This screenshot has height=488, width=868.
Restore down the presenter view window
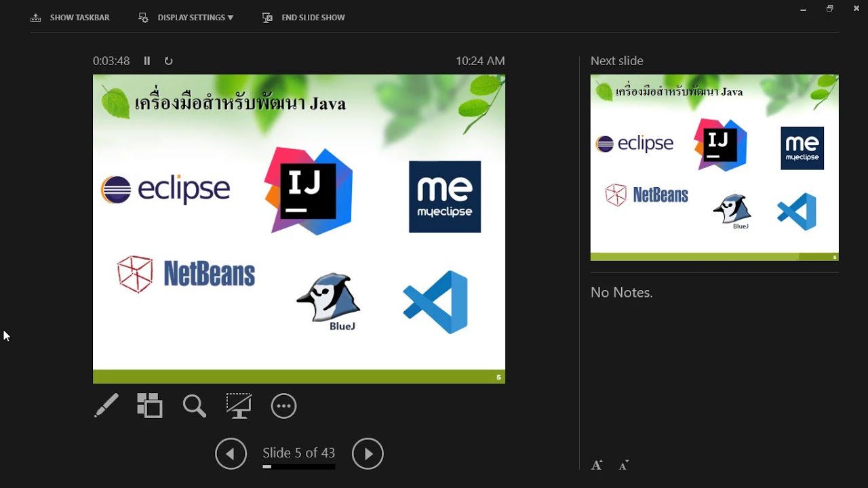click(830, 9)
